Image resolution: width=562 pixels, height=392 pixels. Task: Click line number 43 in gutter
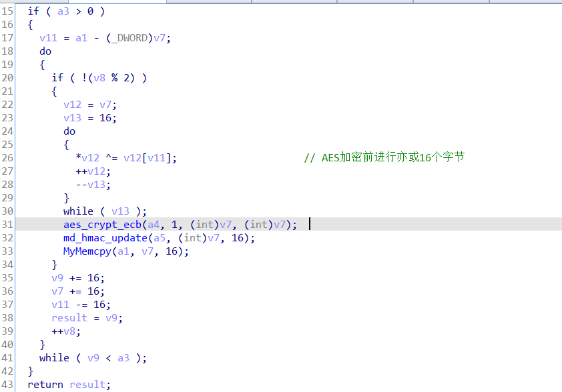pos(7,385)
